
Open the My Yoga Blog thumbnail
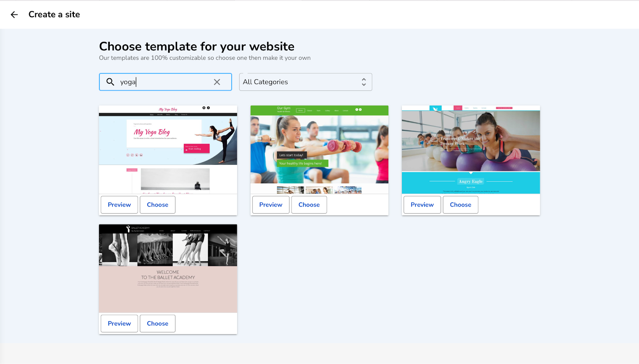pyautogui.click(x=168, y=150)
